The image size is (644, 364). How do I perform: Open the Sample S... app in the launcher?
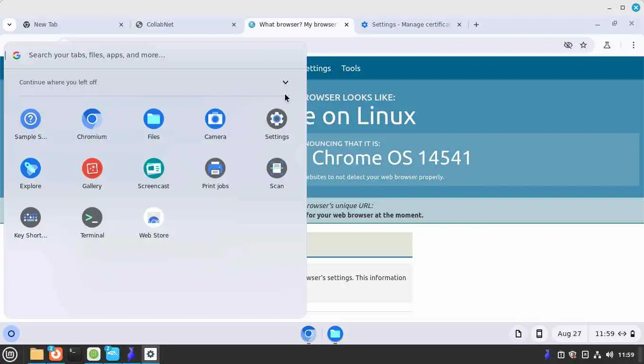[31, 124]
